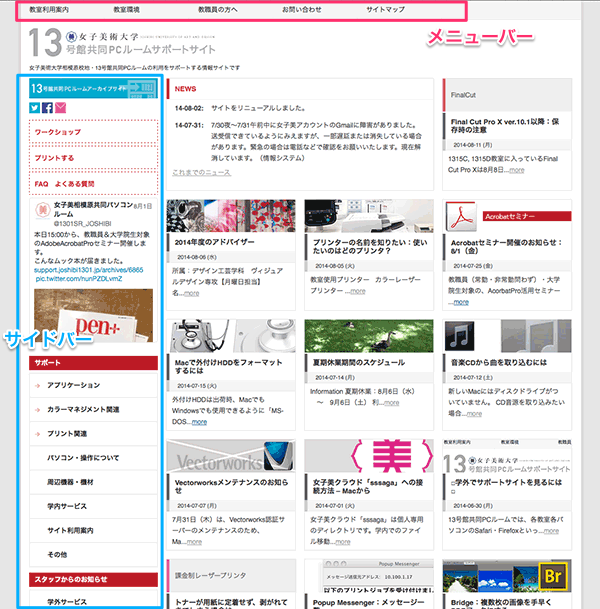The image size is (600, 609).
Task: Open 学外サービス under スタッフからのお知らせ
Action: click(94, 601)
